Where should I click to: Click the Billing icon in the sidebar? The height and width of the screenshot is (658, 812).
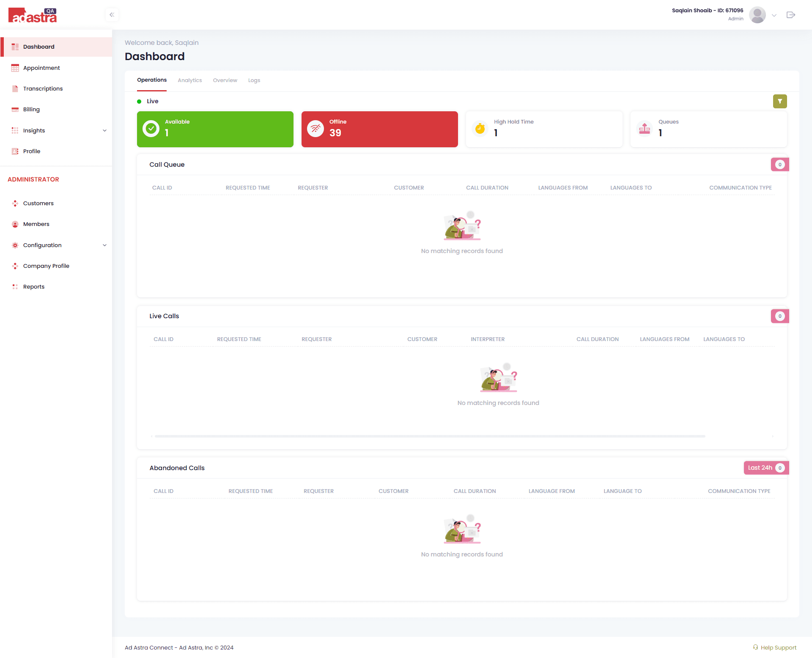(15, 109)
